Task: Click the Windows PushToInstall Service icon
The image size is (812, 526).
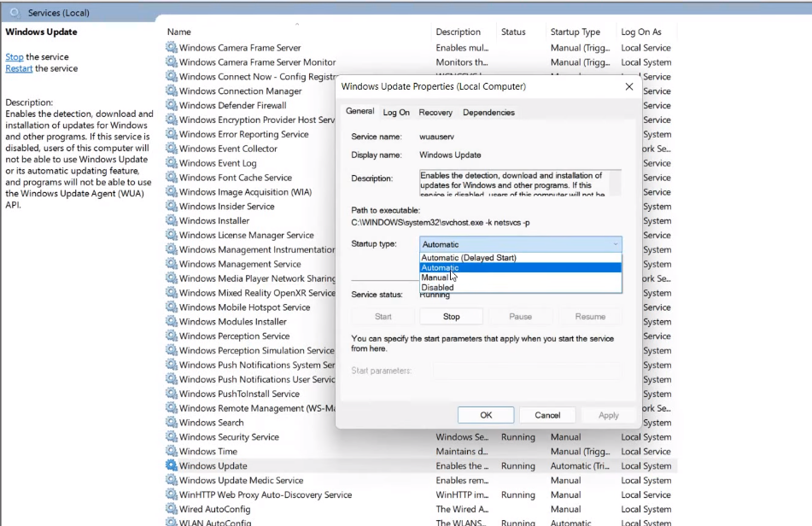Action: point(171,394)
